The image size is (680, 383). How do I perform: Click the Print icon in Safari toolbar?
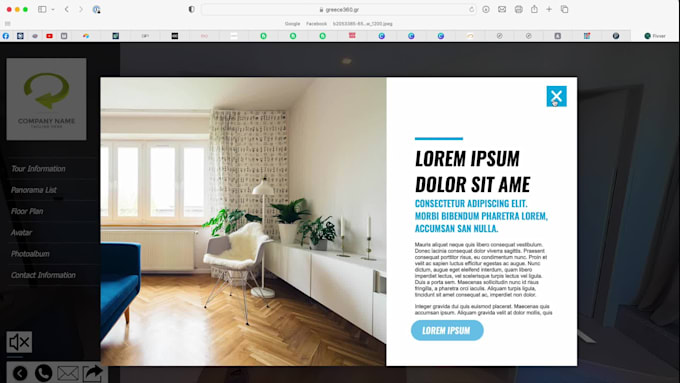(518, 9)
